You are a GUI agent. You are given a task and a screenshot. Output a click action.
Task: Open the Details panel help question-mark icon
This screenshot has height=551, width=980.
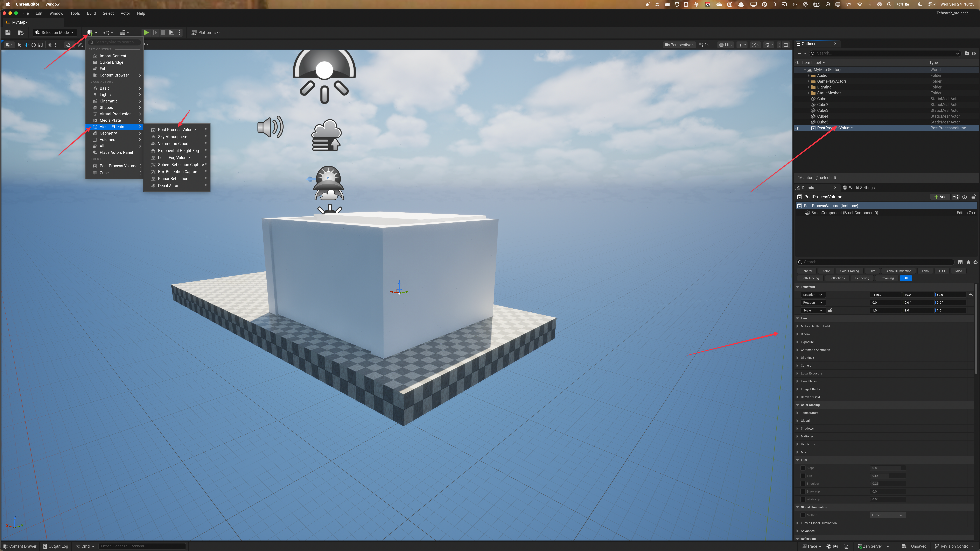pyautogui.click(x=964, y=197)
